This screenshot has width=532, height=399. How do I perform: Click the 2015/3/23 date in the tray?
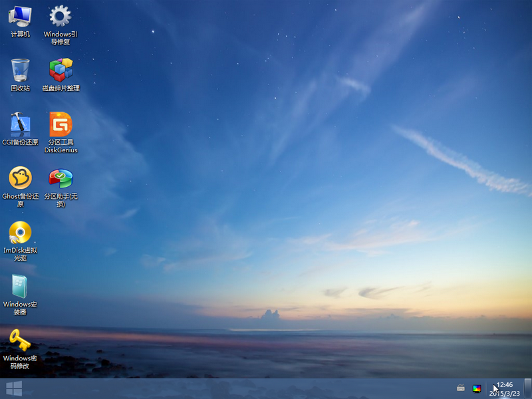(505, 393)
